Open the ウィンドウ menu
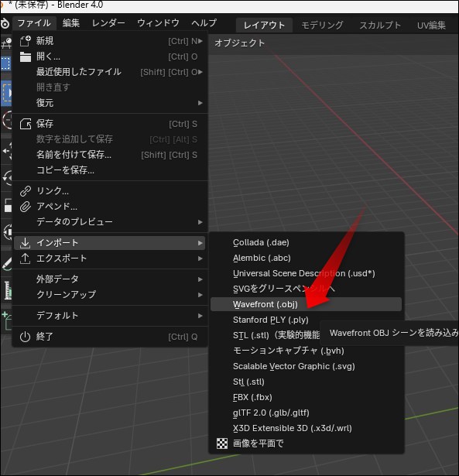Image resolution: width=459 pixels, height=476 pixels. coord(158,23)
